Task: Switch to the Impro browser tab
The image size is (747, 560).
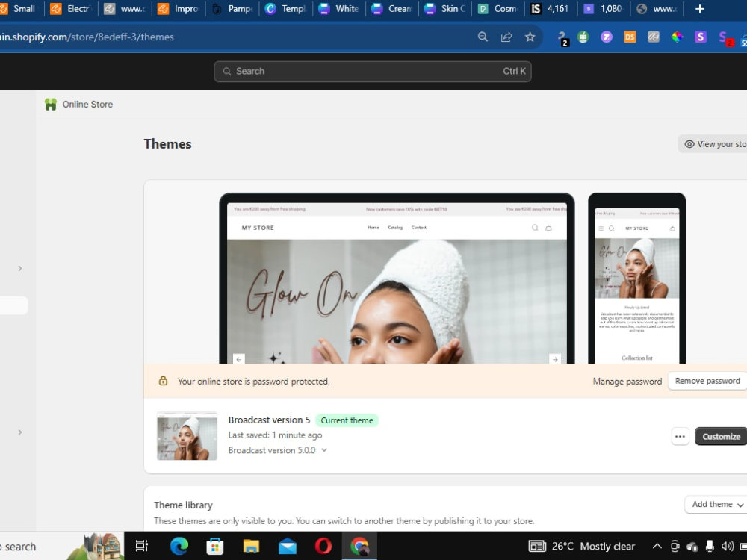Action: [179, 8]
